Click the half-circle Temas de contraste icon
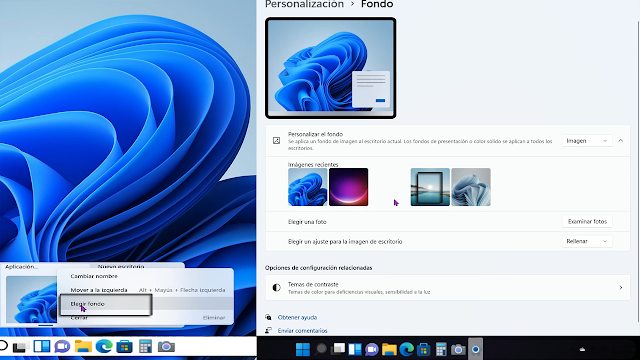The height and width of the screenshot is (360, 640). tap(276, 288)
